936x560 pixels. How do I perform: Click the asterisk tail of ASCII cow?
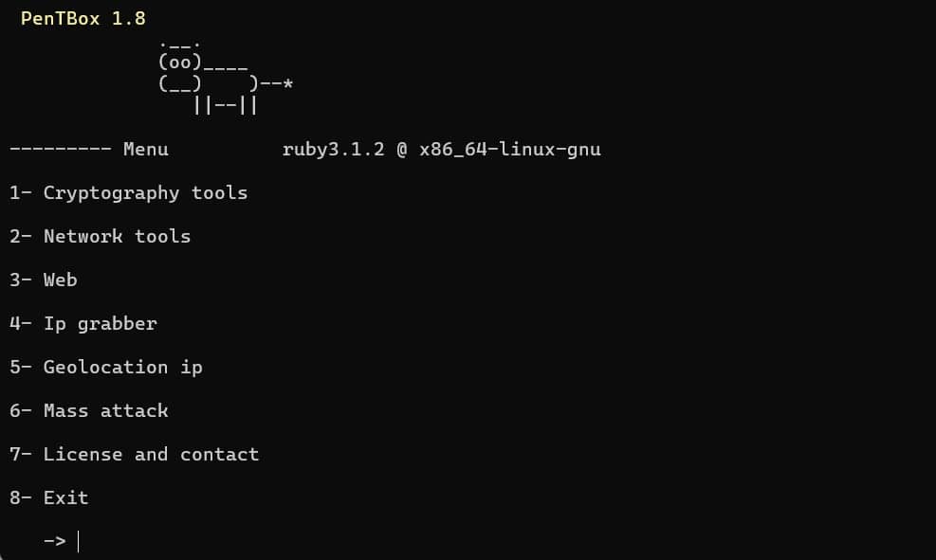[287, 83]
